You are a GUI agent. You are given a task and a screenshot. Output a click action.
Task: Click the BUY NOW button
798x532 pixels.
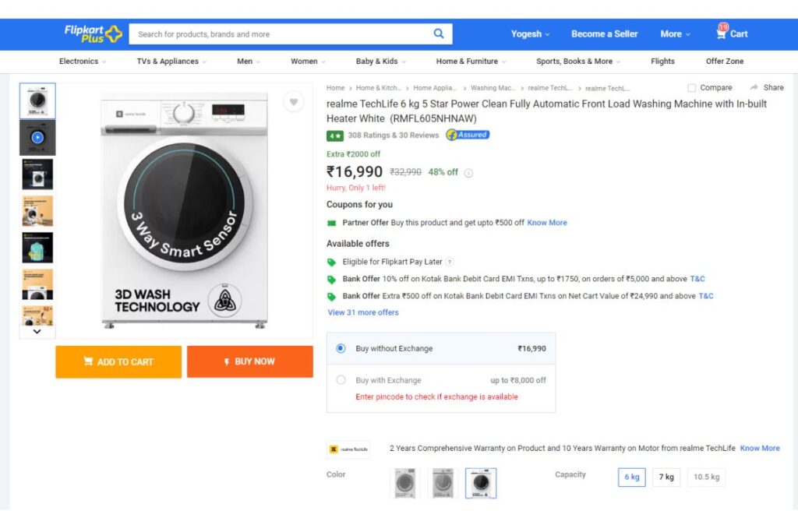[250, 361]
